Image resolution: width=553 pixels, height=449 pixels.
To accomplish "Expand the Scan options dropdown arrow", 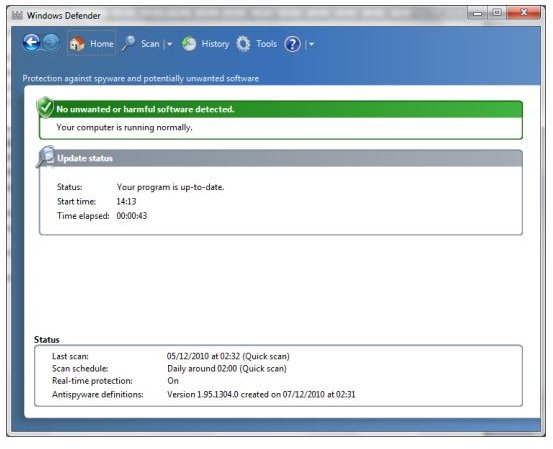I will (170, 44).
